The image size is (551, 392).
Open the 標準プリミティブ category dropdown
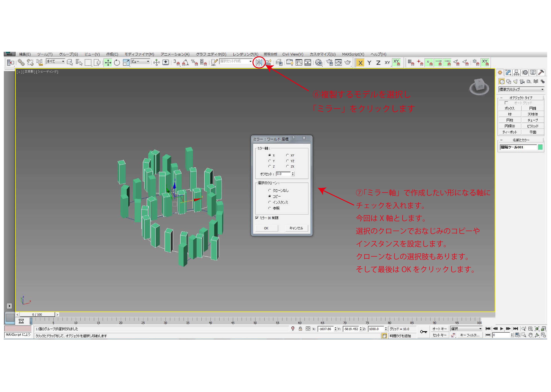(521, 89)
